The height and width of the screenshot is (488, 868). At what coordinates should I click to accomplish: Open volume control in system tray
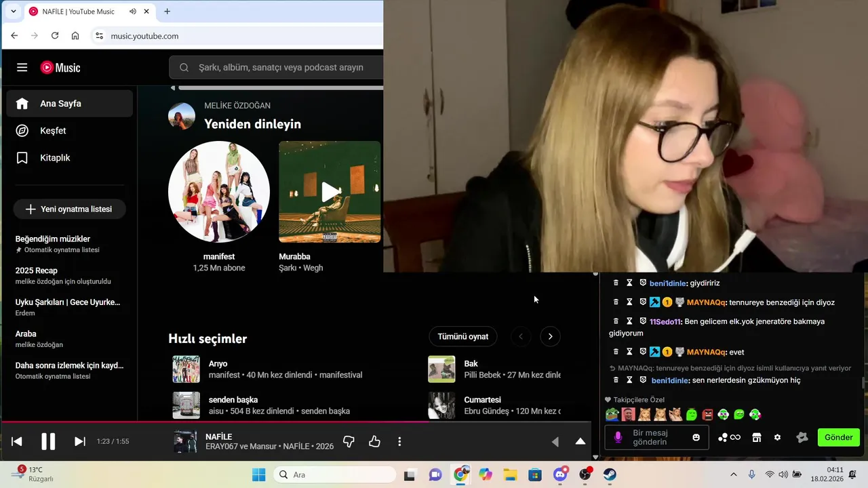coord(783,474)
